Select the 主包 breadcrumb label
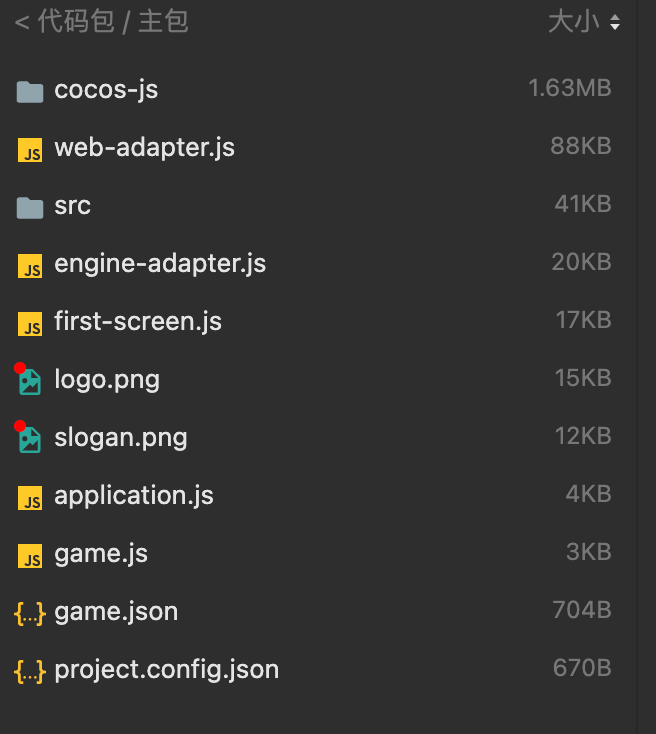The width and height of the screenshot is (656, 734). (163, 21)
